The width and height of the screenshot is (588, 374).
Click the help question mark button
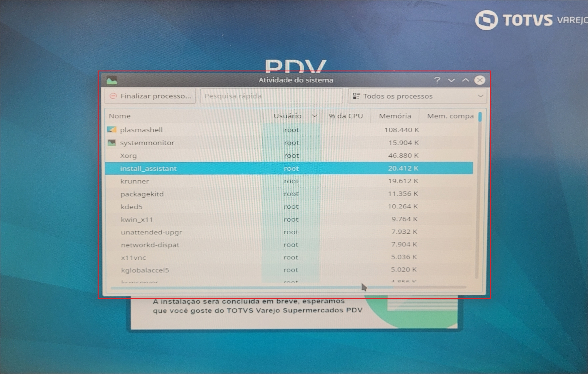click(437, 80)
